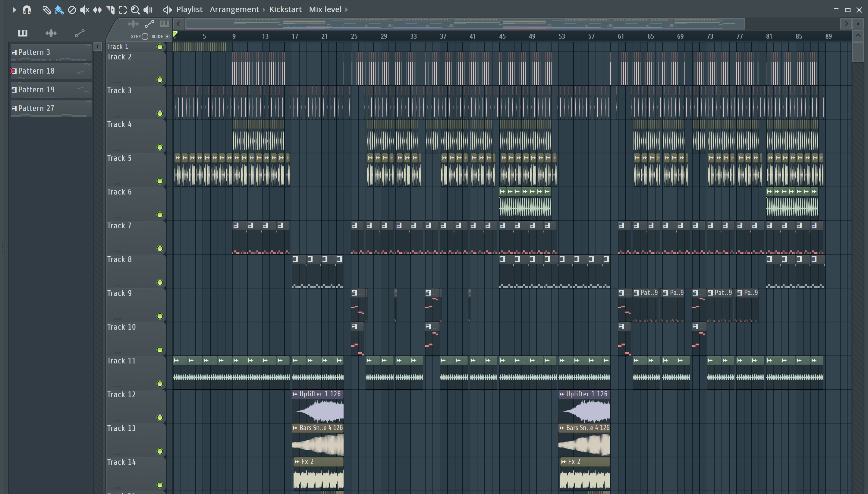Open first Fx 2 clip menu
868x494 pixels.
tap(297, 462)
